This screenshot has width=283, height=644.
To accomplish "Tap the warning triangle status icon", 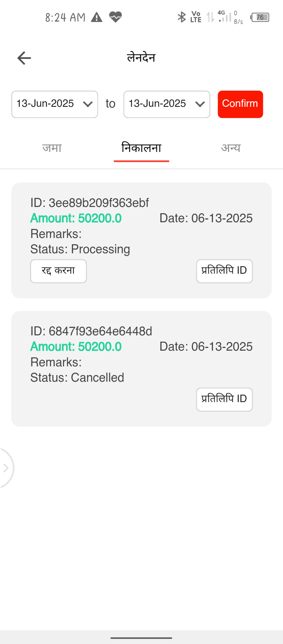I will [x=96, y=17].
